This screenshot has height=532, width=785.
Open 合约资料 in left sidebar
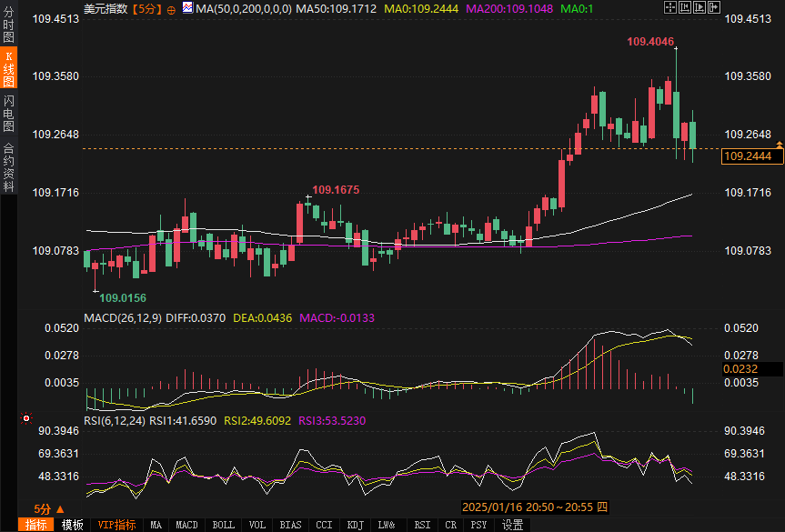pos(9,166)
